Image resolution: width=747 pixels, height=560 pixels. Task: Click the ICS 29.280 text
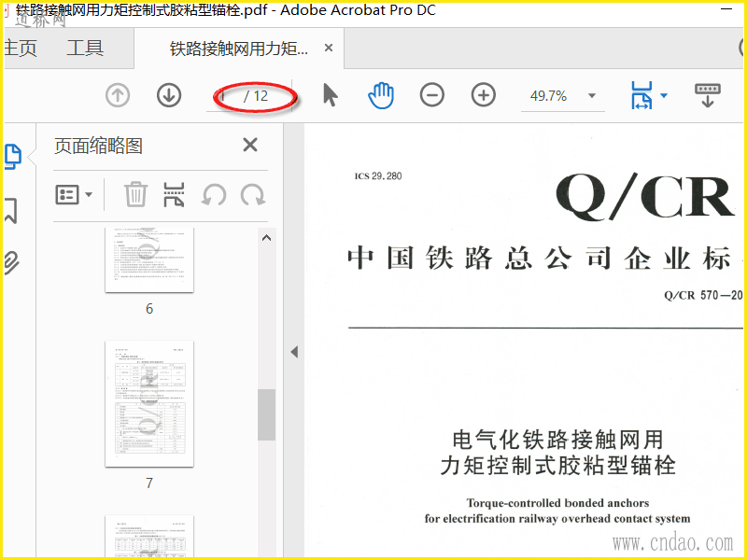click(x=378, y=176)
